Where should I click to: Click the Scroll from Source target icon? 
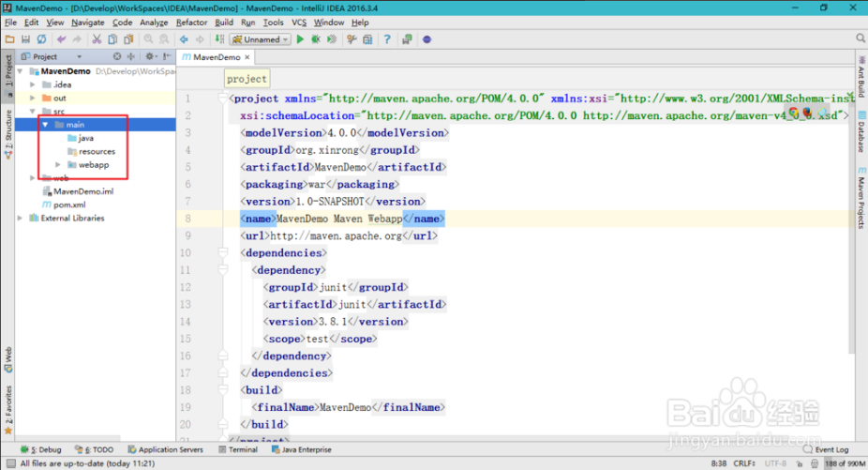117,56
